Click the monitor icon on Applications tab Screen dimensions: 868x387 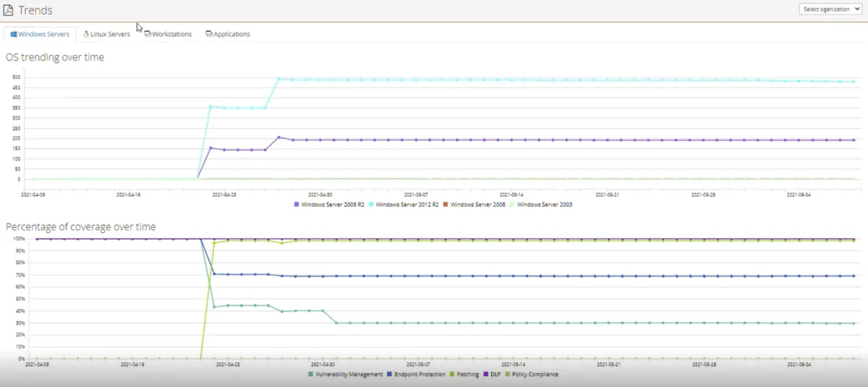(x=209, y=33)
